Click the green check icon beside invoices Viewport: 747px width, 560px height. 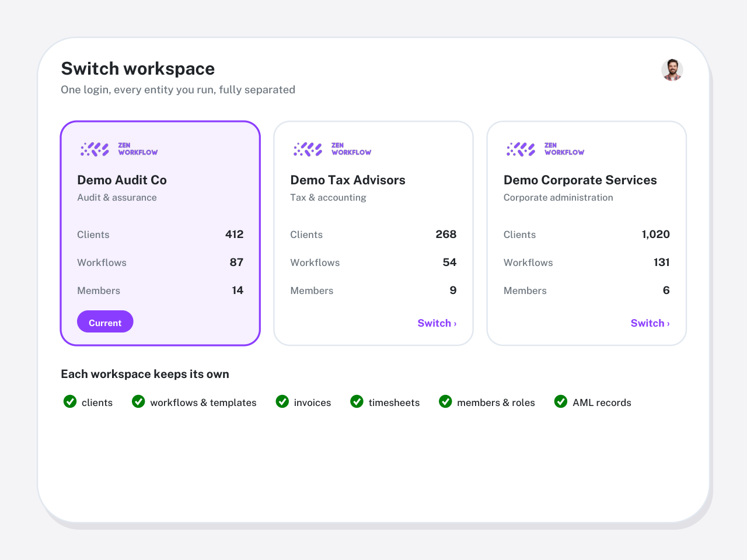(x=282, y=401)
